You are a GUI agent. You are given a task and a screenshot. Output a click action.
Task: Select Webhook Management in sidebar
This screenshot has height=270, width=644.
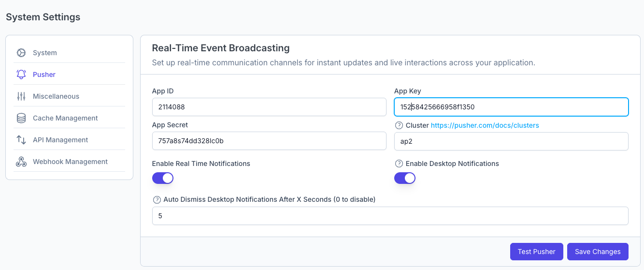[70, 162]
